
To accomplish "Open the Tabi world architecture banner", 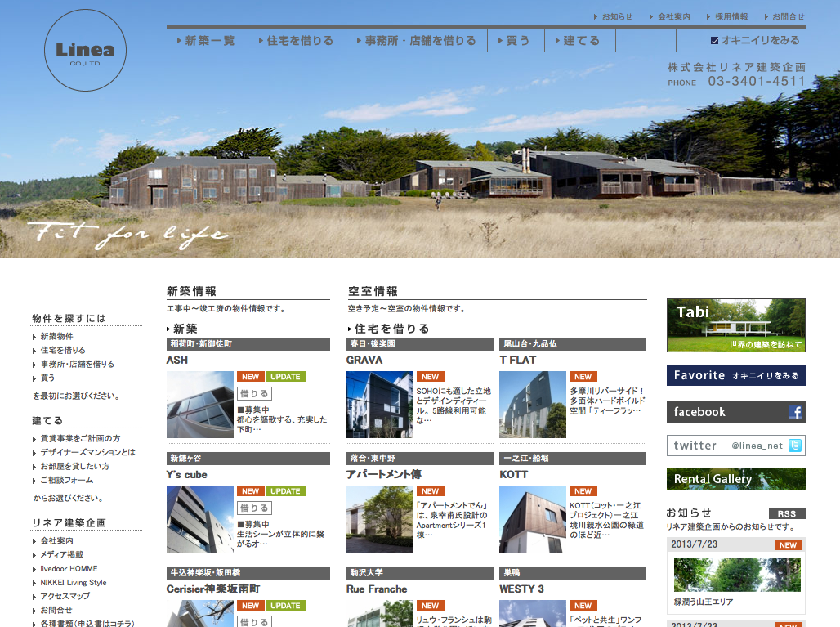I will point(735,325).
